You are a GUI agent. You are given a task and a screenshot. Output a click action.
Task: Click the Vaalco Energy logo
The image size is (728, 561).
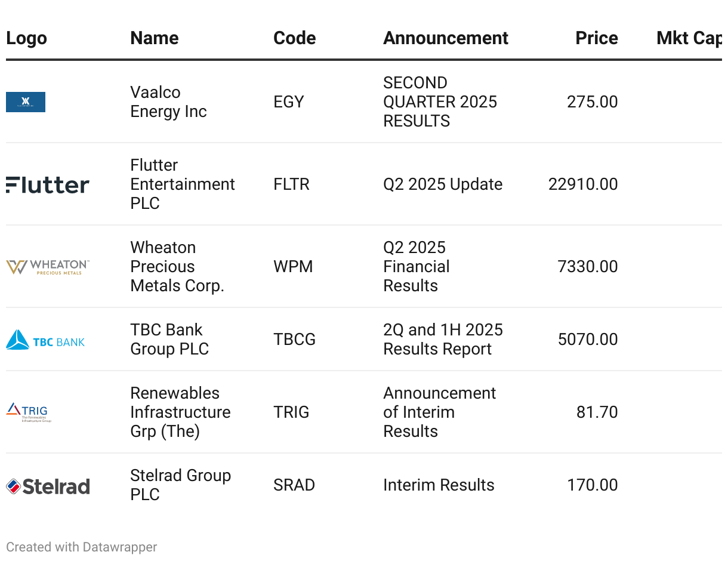click(x=26, y=102)
